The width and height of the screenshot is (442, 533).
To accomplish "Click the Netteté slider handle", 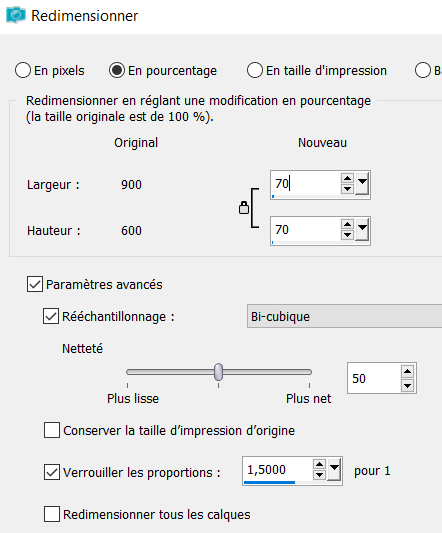I will click(x=219, y=372).
